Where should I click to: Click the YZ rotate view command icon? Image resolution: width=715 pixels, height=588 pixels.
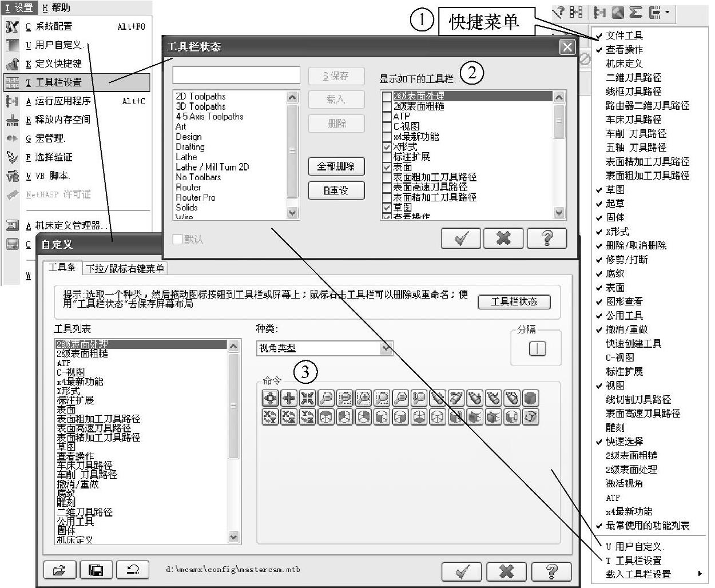307,416
